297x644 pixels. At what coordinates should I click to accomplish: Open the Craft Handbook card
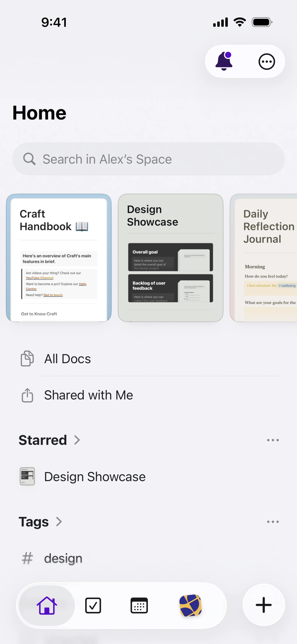[59, 257]
